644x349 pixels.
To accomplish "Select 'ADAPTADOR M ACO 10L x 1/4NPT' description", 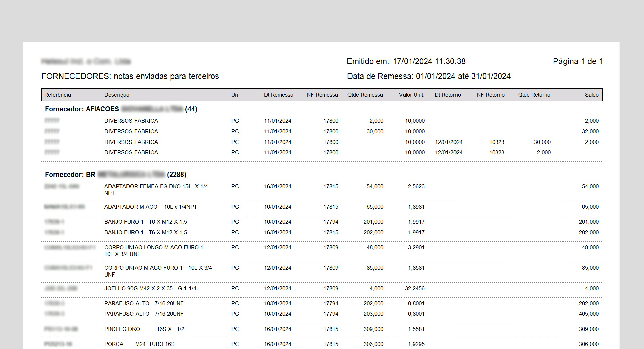I will (151, 207).
